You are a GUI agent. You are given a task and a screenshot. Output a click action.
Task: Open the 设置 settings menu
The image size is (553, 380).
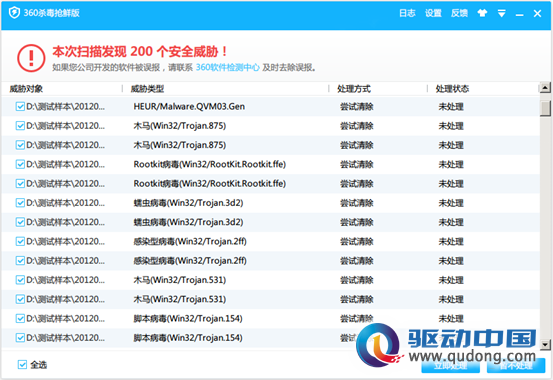[433, 13]
